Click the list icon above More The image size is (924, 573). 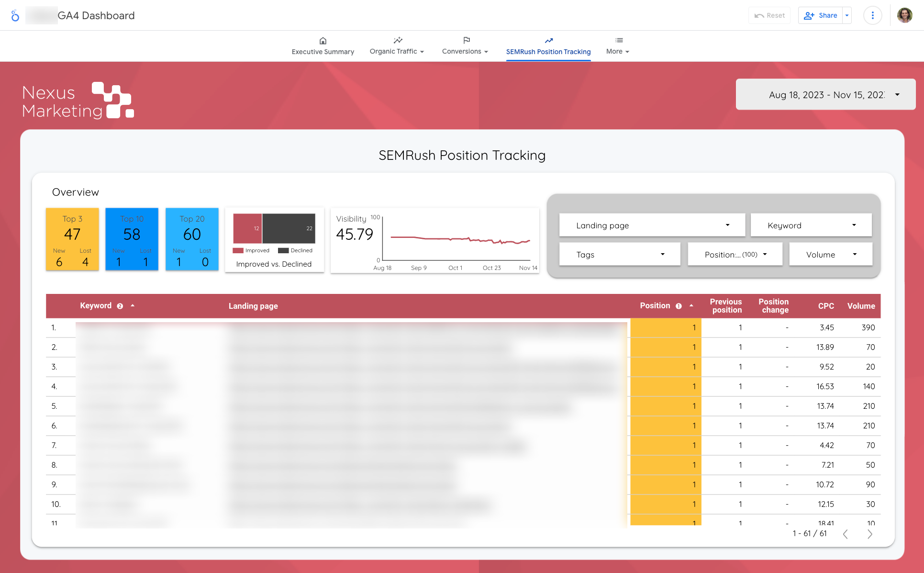tap(619, 40)
